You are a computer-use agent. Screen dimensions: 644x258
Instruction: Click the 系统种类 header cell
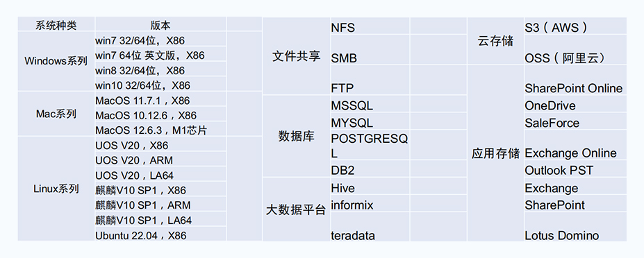click(56, 26)
